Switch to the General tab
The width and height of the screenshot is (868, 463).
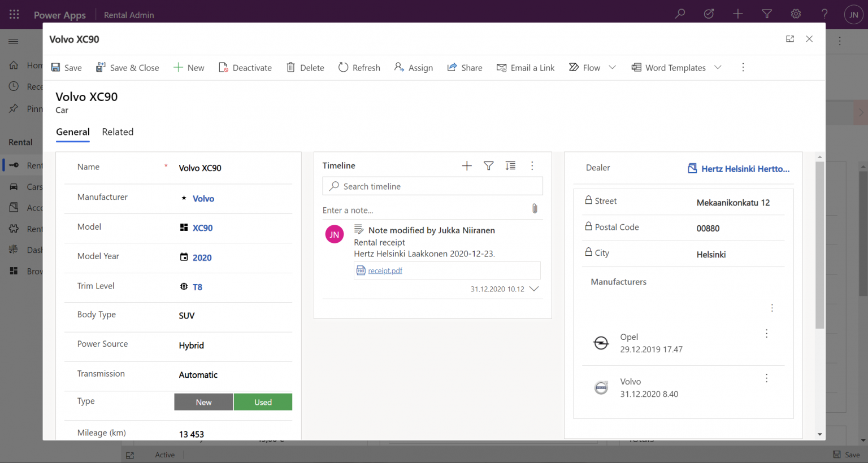pyautogui.click(x=73, y=132)
